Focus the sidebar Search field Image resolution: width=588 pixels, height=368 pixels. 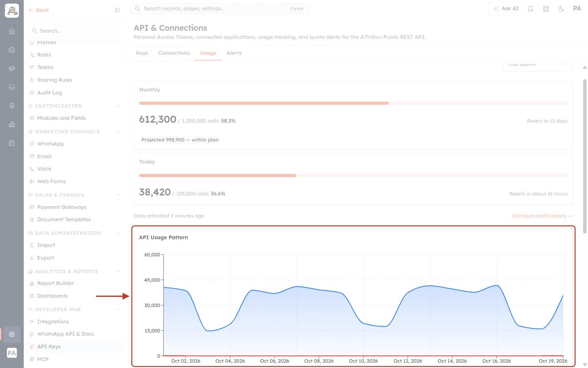[75, 31]
